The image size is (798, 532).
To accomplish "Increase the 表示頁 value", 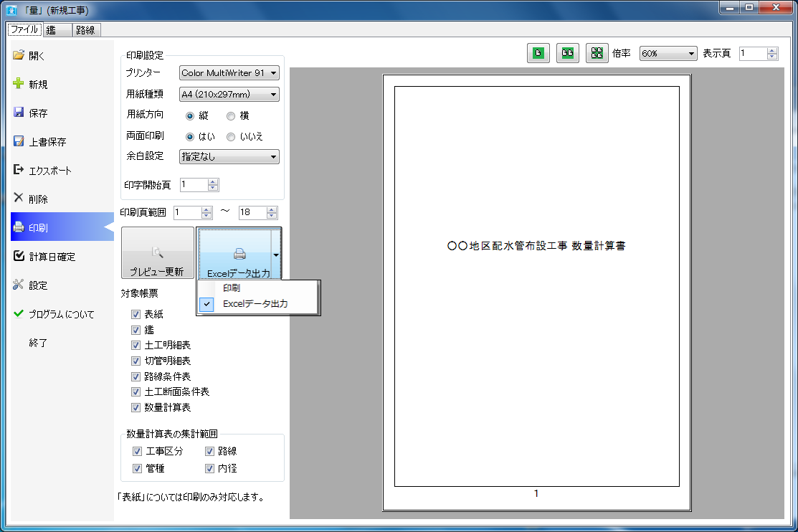I will [772, 50].
